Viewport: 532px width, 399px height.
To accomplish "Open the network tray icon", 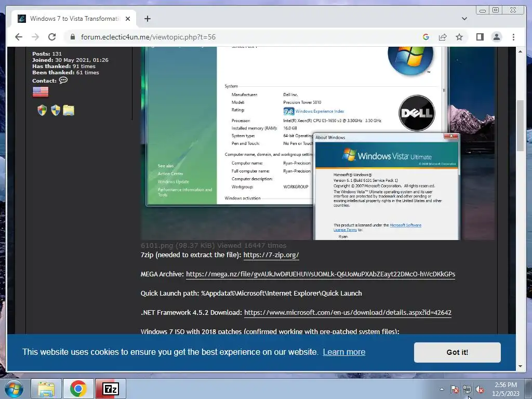I will 467,389.
